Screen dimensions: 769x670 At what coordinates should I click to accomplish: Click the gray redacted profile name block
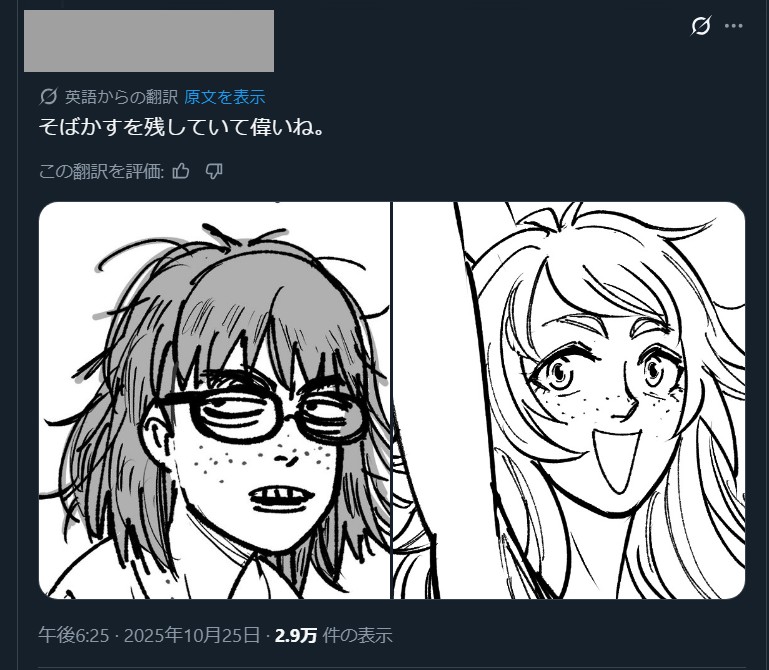point(148,41)
